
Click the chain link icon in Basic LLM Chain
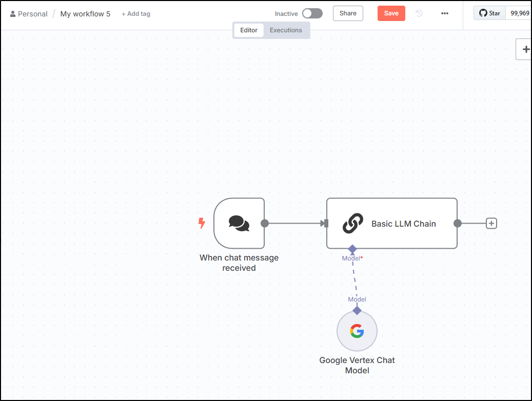tap(353, 223)
